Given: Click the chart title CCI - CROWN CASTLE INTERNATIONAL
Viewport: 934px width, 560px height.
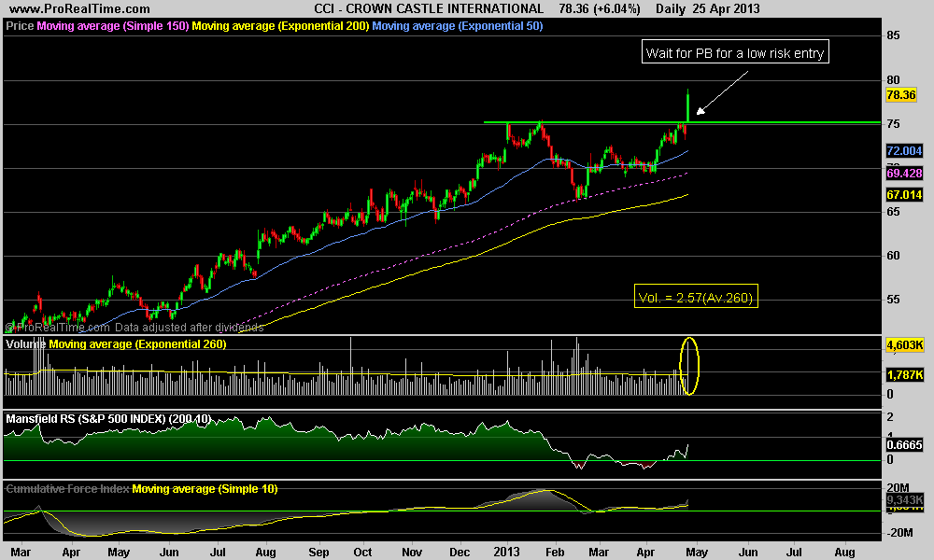Looking at the screenshot, I should click(x=429, y=9).
